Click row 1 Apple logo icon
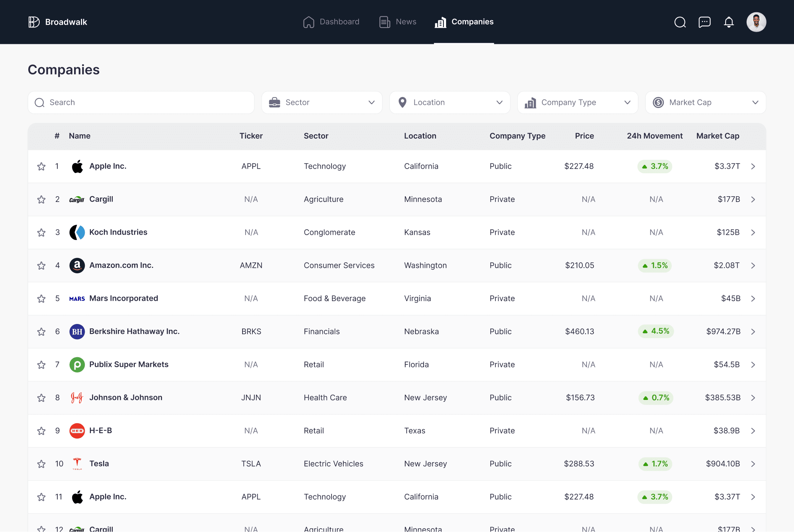 point(77,166)
